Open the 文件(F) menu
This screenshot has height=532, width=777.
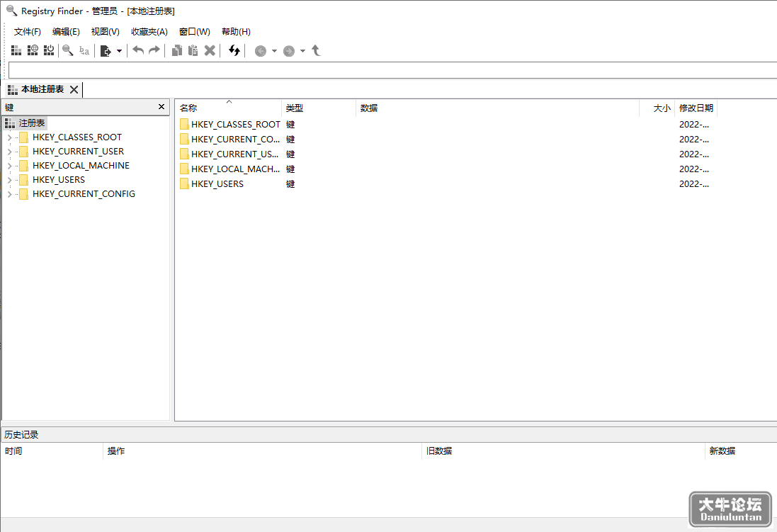27,32
